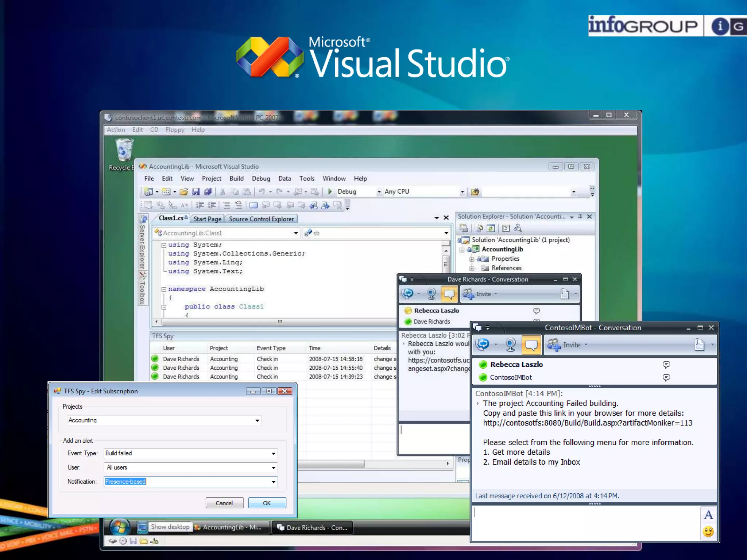The width and height of the screenshot is (747, 560).
Task: Click the Open File folder icon in toolbar
Action: pos(184,192)
